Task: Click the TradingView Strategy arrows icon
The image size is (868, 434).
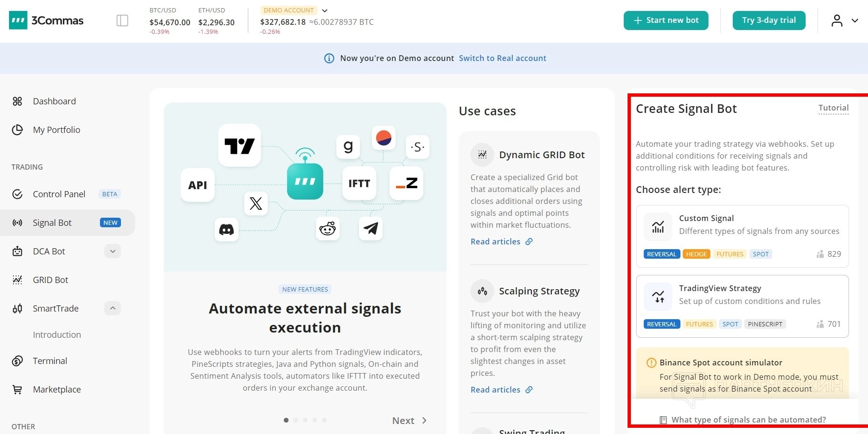Action: pos(658,296)
